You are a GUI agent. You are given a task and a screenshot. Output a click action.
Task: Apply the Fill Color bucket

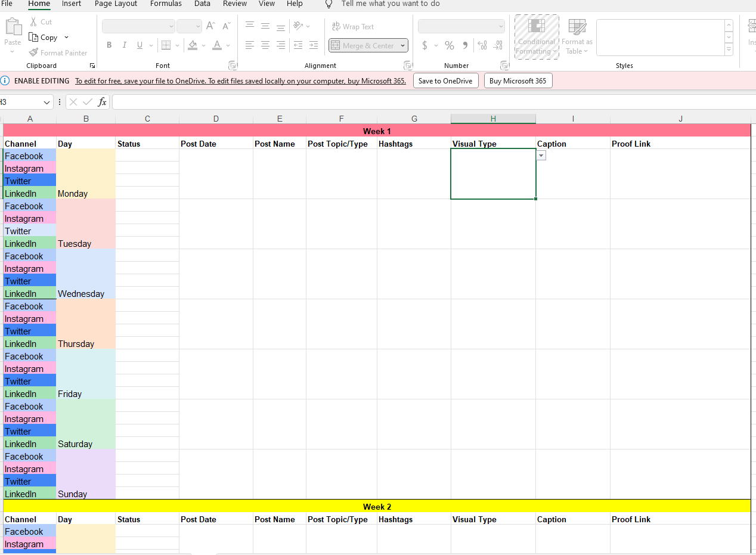193,45
